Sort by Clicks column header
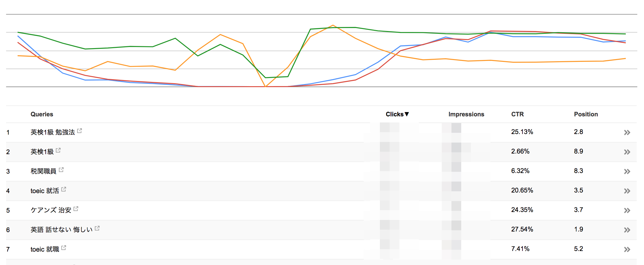 click(x=397, y=114)
